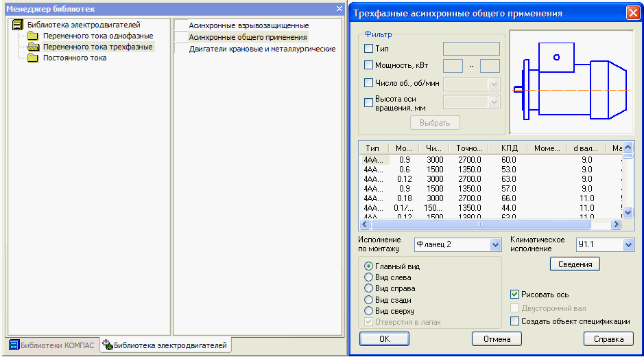The width and height of the screenshot is (644, 357).
Task: Select Асинхронные взрывозащищенные in the list
Action: pyautogui.click(x=248, y=25)
